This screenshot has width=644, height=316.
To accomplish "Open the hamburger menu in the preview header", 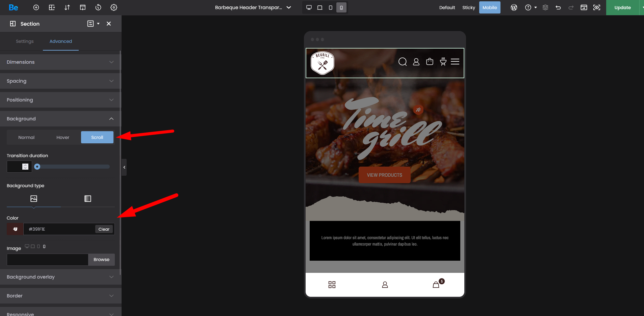I will point(455,62).
